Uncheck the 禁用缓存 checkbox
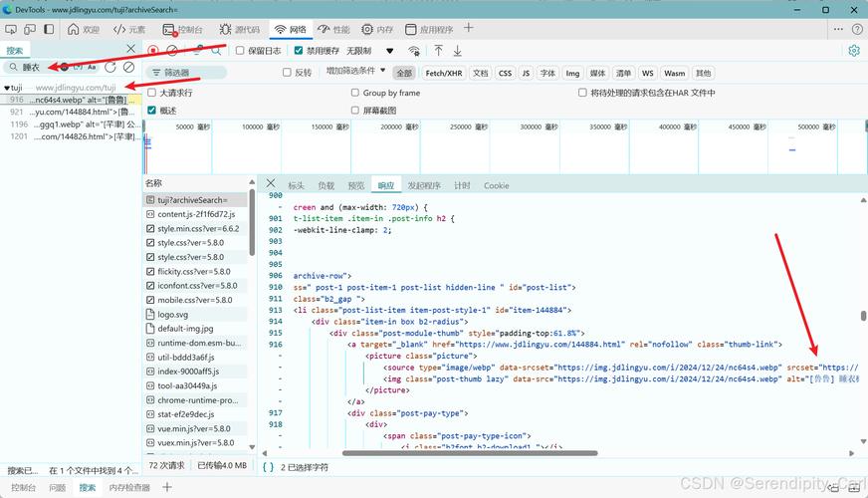868x498 pixels. (x=299, y=50)
